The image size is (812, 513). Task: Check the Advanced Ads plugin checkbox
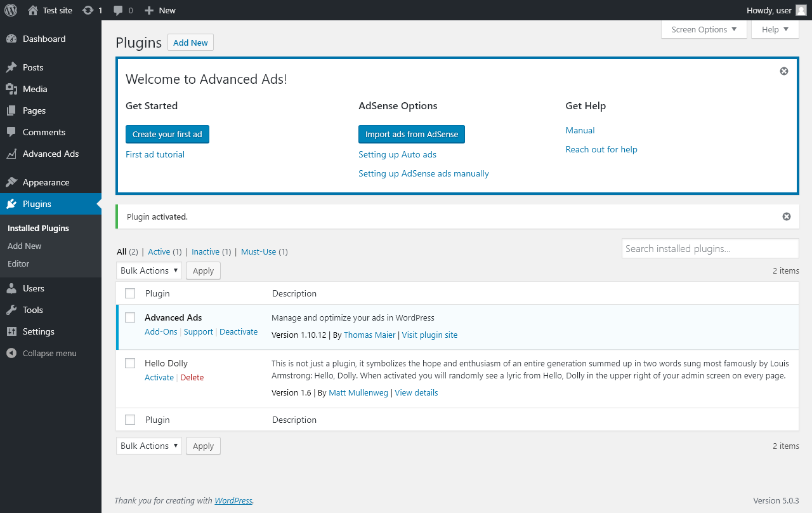[x=130, y=317]
